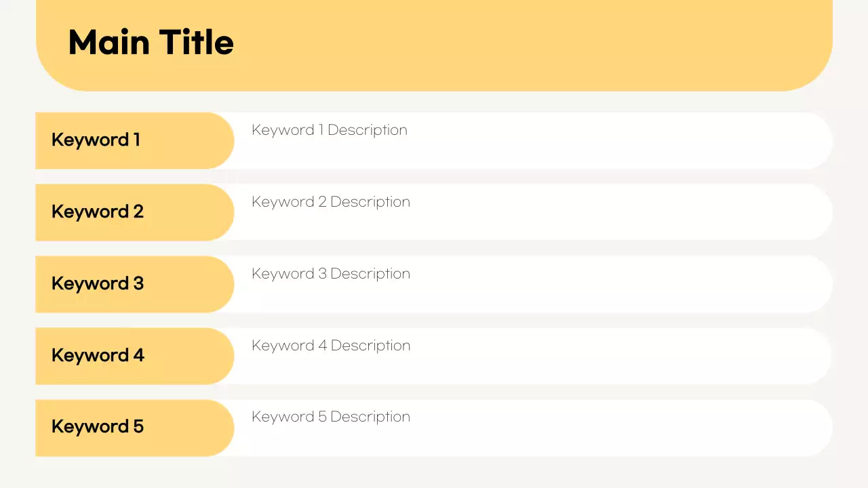Select the yellow header banner shape
Screen dimensions: 868x488
pyautogui.click(x=515, y=47)
